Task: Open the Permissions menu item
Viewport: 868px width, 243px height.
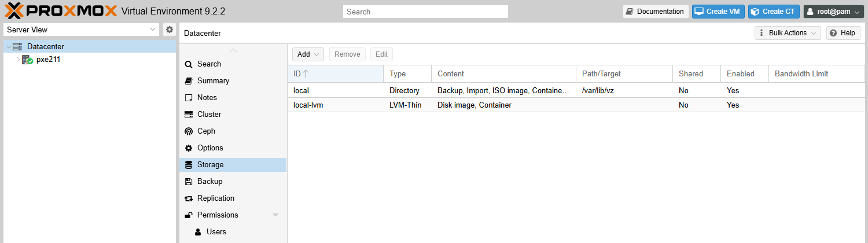Action: point(233,215)
